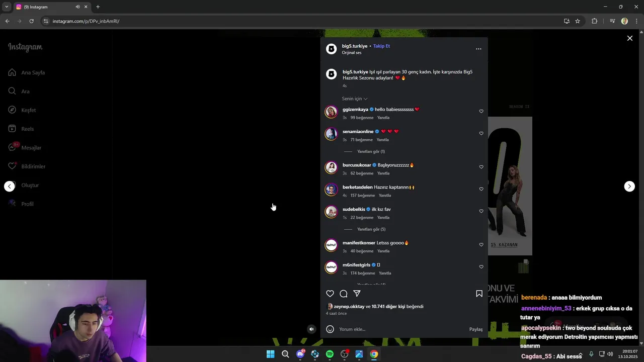This screenshot has width=644, height=362.
Task: Expand Senin için comment sort dropdown
Action: (355, 99)
